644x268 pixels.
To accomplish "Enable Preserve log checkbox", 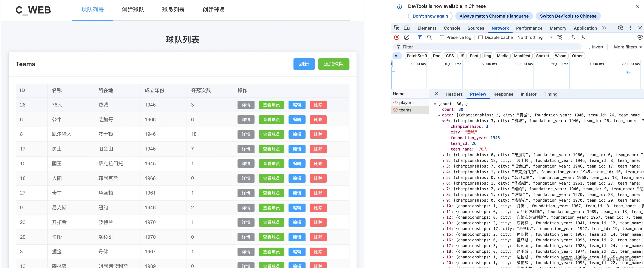I will [442, 37].
